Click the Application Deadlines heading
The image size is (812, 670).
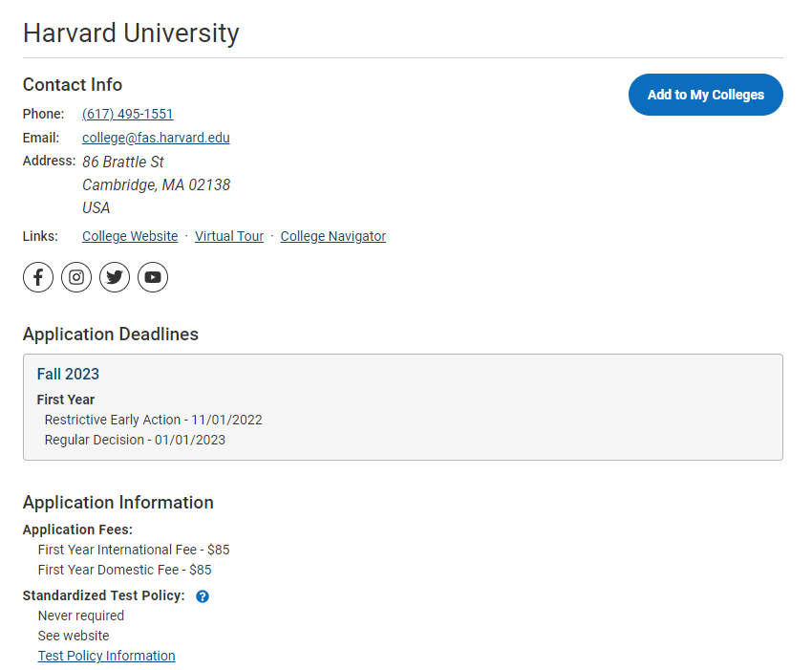point(110,335)
